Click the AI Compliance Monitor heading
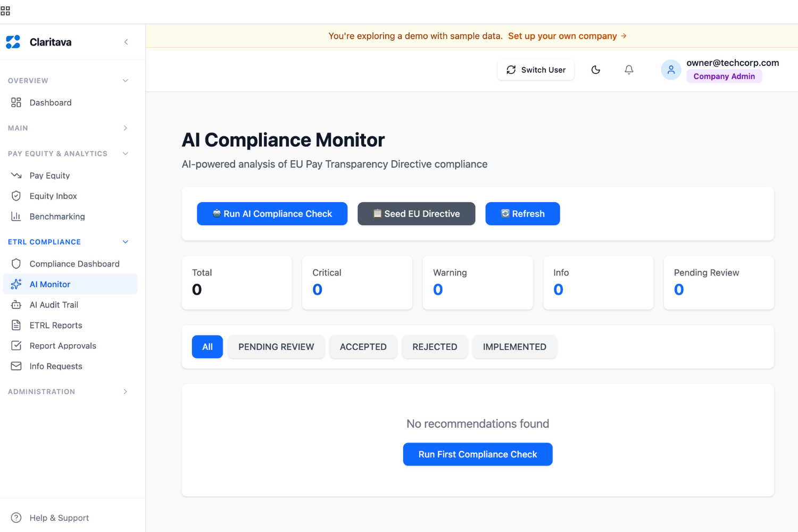The height and width of the screenshot is (532, 798). point(283,140)
